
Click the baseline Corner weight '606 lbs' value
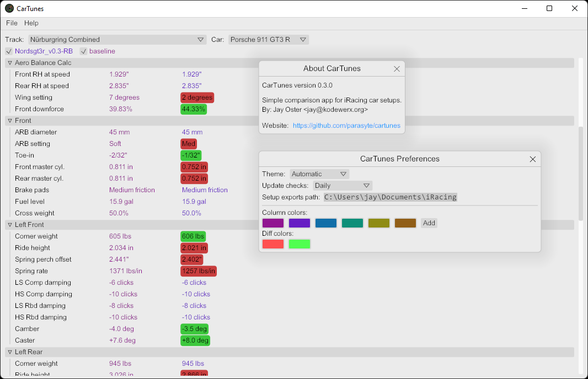click(x=193, y=236)
